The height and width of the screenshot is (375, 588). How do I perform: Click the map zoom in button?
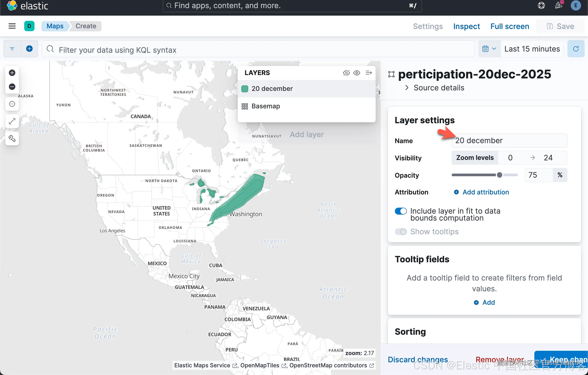pyautogui.click(x=12, y=73)
